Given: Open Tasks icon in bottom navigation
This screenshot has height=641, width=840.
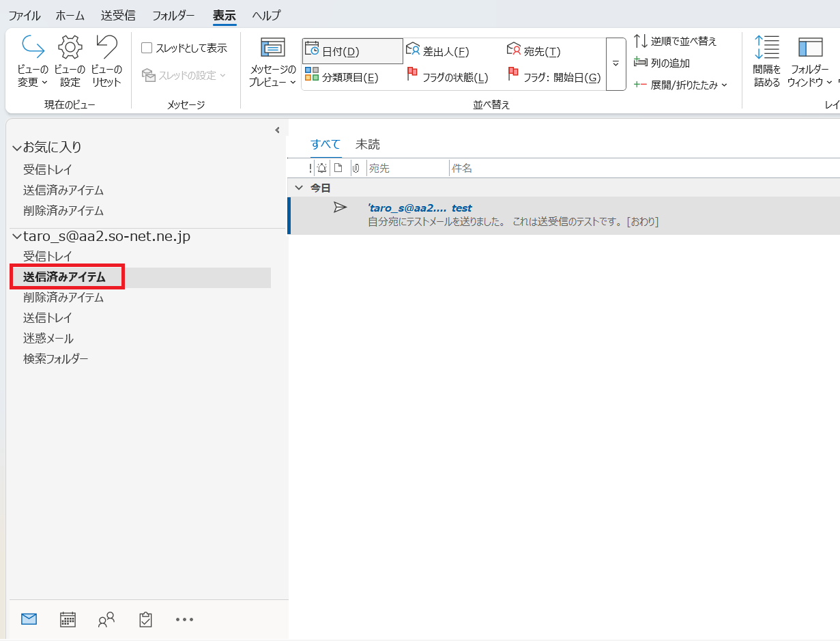Looking at the screenshot, I should [145, 619].
